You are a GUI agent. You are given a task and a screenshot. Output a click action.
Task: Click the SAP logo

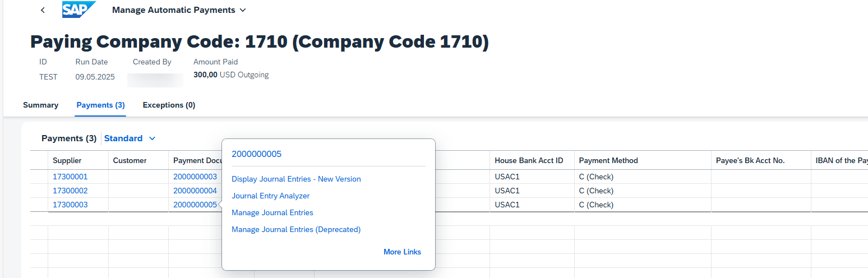[79, 10]
